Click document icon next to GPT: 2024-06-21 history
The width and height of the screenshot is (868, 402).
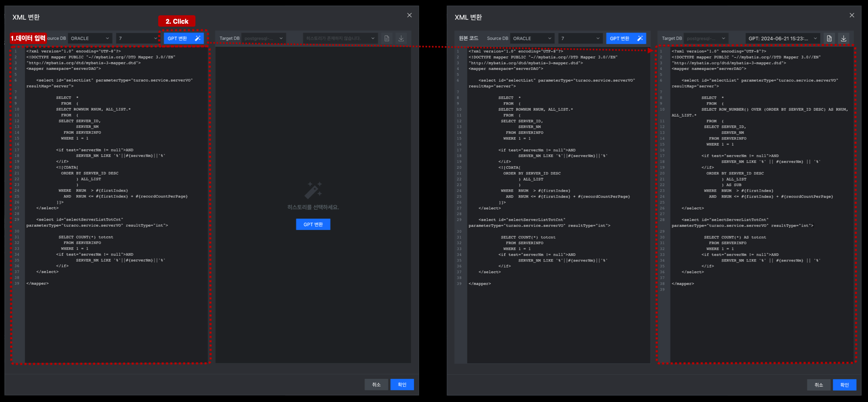(x=829, y=39)
